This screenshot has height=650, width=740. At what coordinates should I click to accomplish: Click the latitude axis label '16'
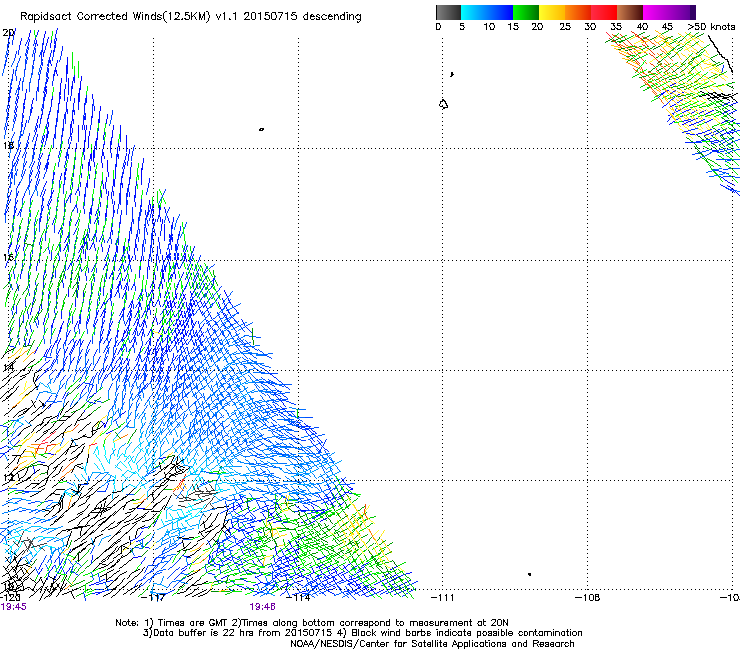click(8, 258)
